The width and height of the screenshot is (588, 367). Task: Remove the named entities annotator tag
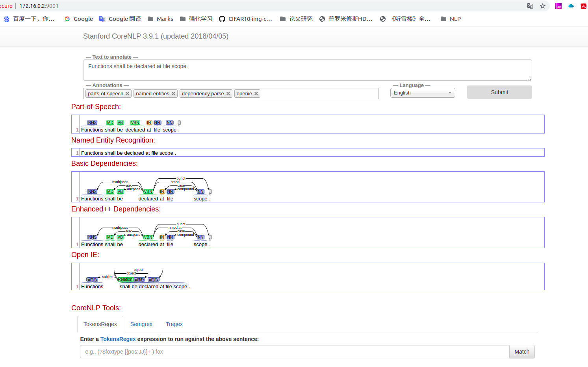point(173,94)
